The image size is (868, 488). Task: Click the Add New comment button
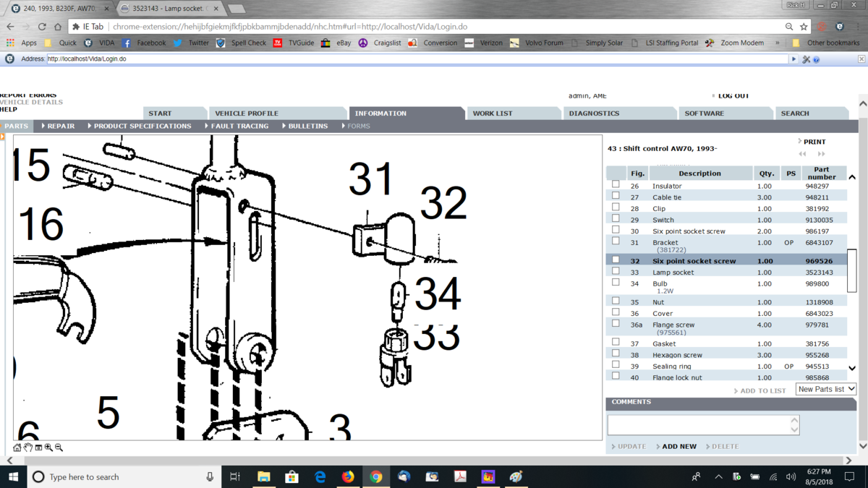click(678, 446)
